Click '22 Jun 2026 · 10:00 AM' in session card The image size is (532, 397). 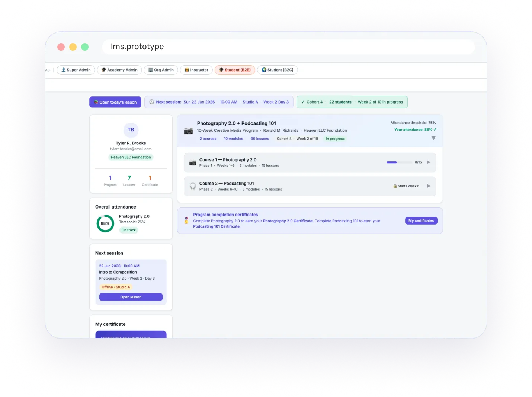(x=119, y=266)
